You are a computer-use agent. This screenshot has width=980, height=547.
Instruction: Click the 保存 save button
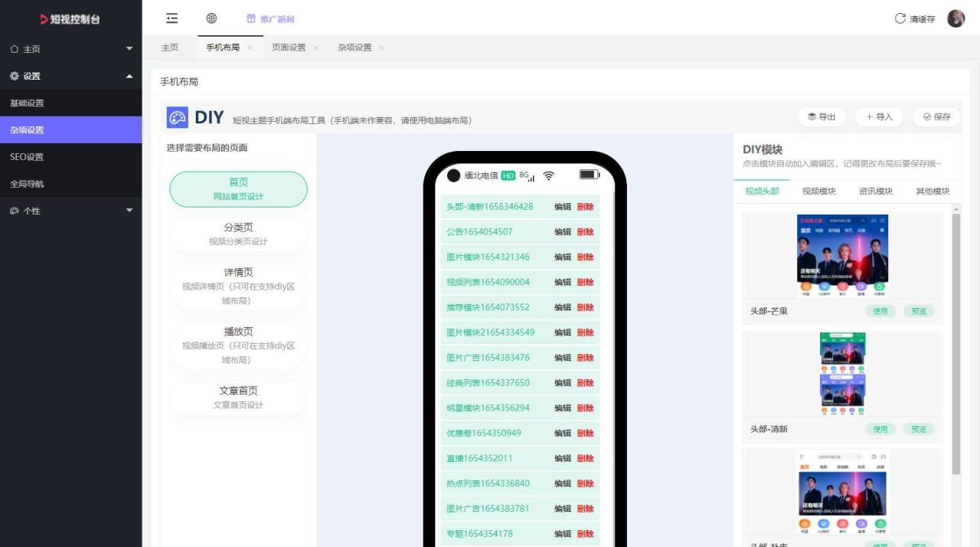(936, 116)
